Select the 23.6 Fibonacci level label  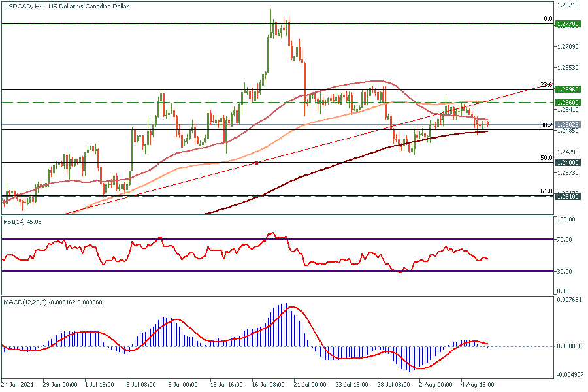click(547, 85)
